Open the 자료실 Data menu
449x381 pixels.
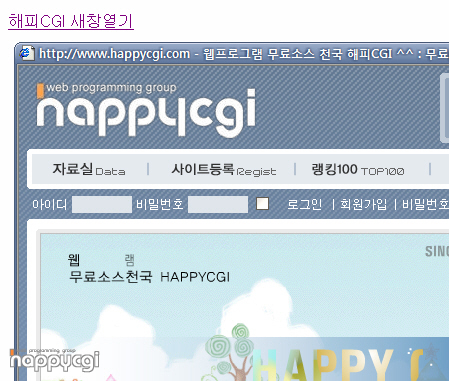(x=89, y=169)
